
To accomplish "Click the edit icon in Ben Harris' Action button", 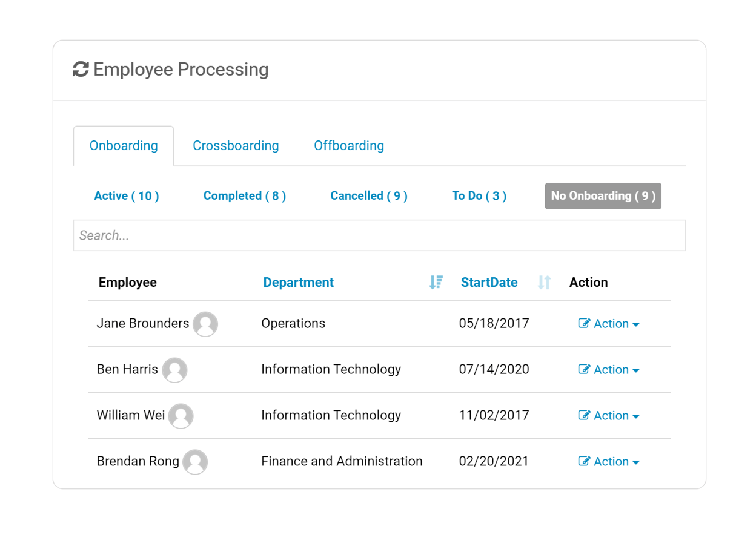I will [585, 369].
